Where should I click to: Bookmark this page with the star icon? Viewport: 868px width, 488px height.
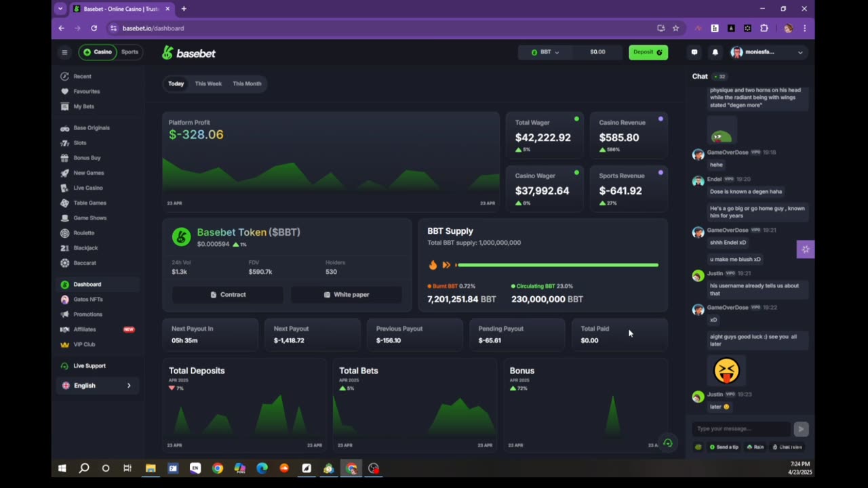pos(675,28)
